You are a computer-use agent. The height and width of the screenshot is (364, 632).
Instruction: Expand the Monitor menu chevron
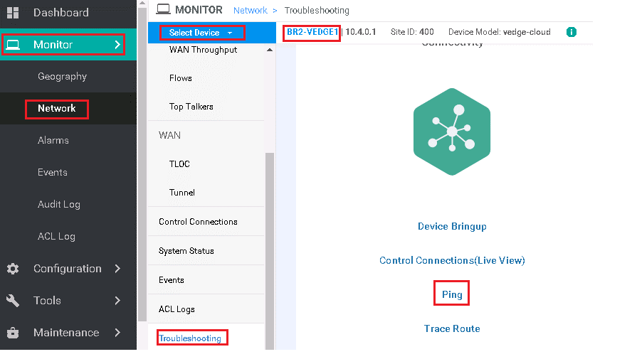point(117,44)
